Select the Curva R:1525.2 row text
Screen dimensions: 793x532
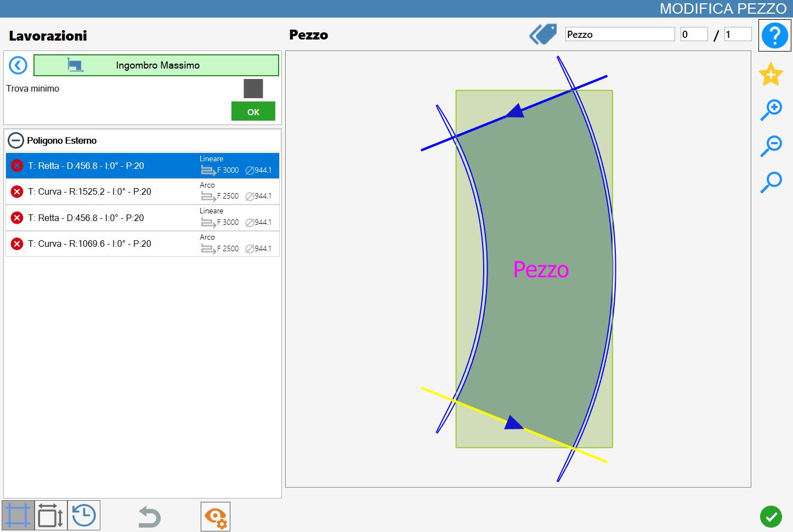coord(89,191)
